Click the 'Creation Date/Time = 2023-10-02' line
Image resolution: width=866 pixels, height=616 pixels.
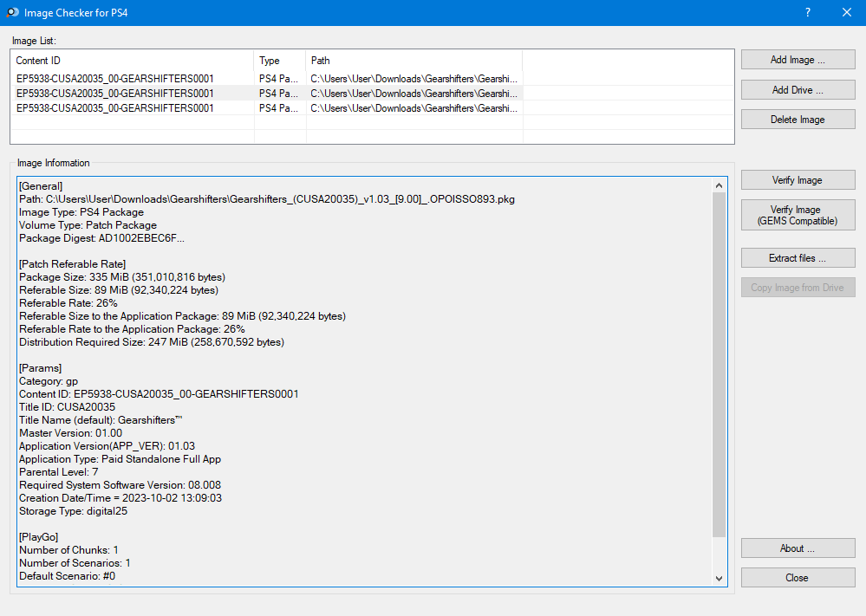[x=120, y=498]
